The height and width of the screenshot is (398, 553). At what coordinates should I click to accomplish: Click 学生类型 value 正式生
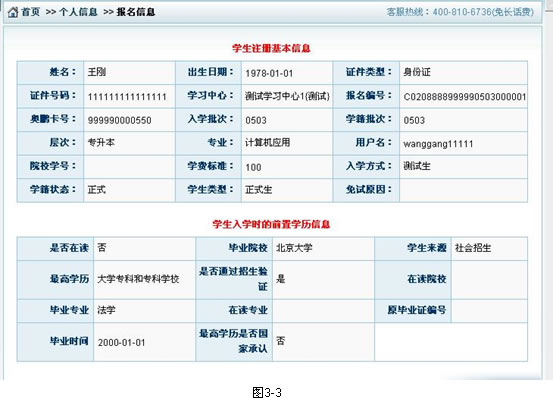pyautogui.click(x=259, y=190)
